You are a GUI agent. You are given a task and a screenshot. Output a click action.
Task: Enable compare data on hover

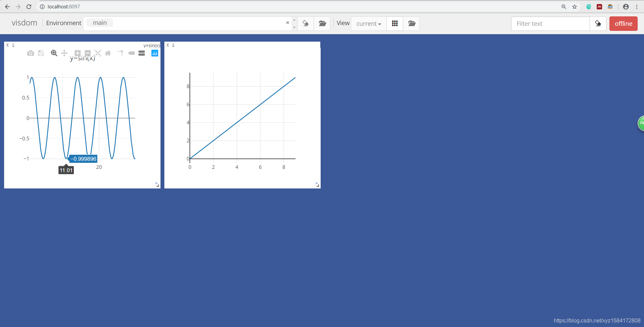click(142, 53)
